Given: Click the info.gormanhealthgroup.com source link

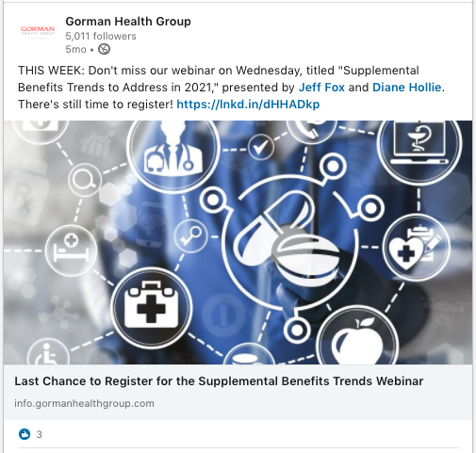Looking at the screenshot, I should [84, 403].
